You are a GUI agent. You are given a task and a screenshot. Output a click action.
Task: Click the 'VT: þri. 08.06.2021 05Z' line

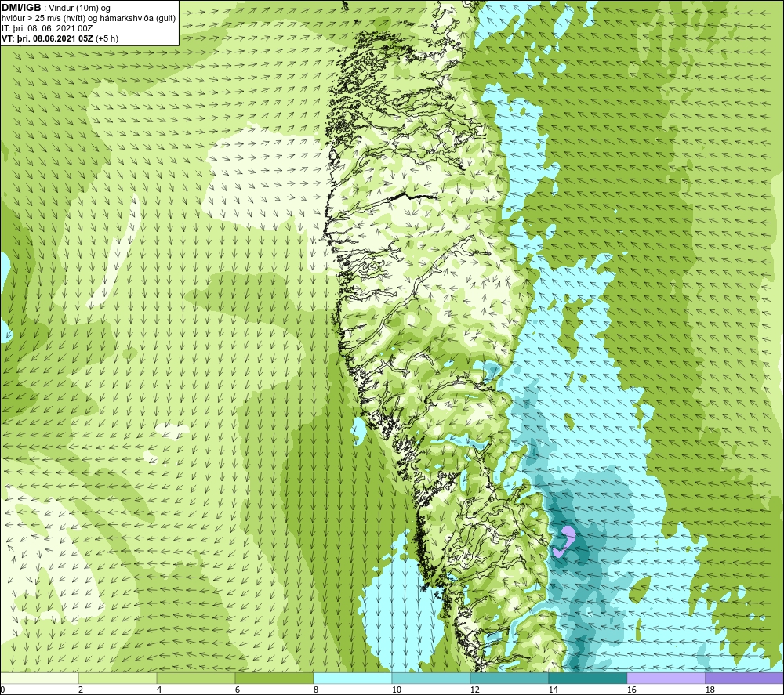pos(60,38)
